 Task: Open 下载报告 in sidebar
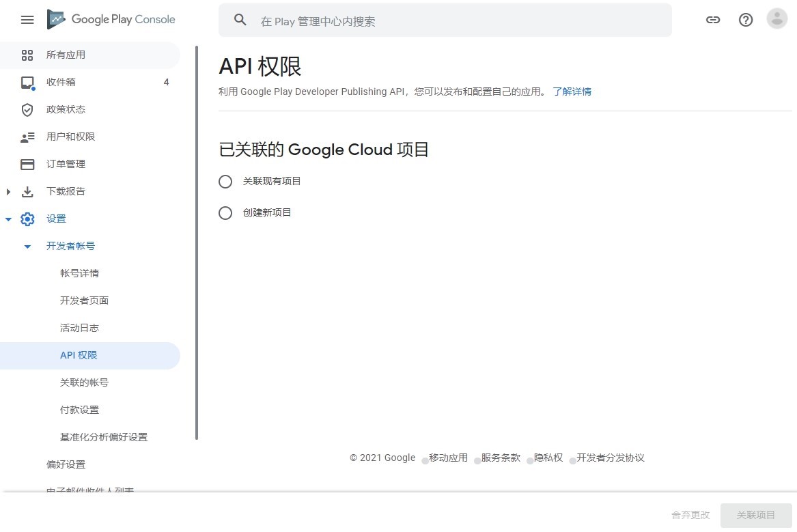point(90,191)
